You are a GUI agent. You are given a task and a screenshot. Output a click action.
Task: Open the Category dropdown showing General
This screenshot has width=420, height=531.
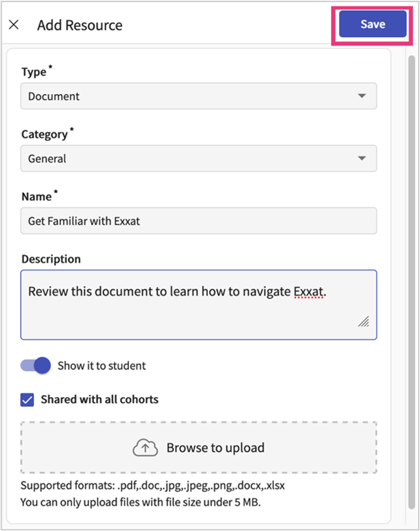(199, 159)
